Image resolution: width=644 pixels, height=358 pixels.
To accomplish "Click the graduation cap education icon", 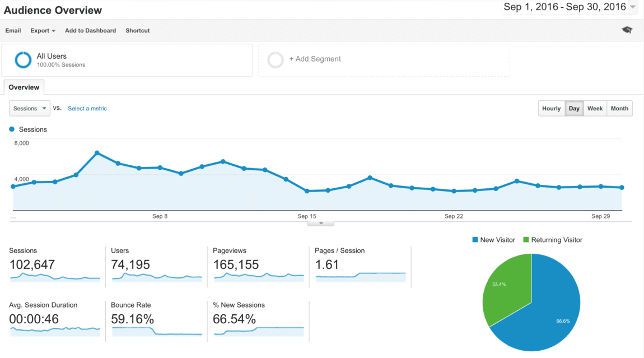I will point(627,30).
